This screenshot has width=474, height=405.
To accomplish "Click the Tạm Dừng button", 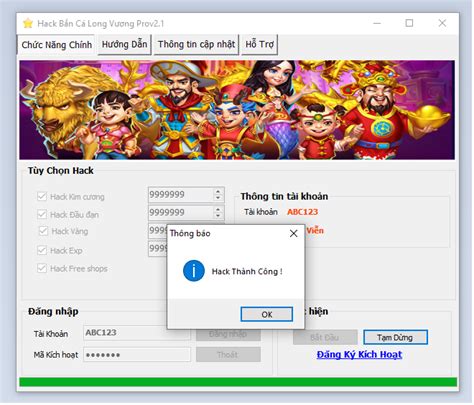I will tap(395, 337).
